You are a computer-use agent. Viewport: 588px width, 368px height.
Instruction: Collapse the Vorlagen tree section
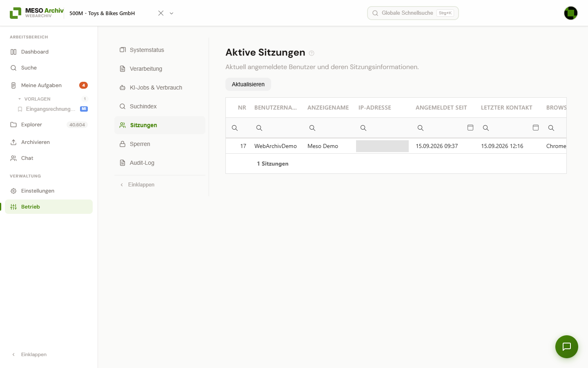20,99
